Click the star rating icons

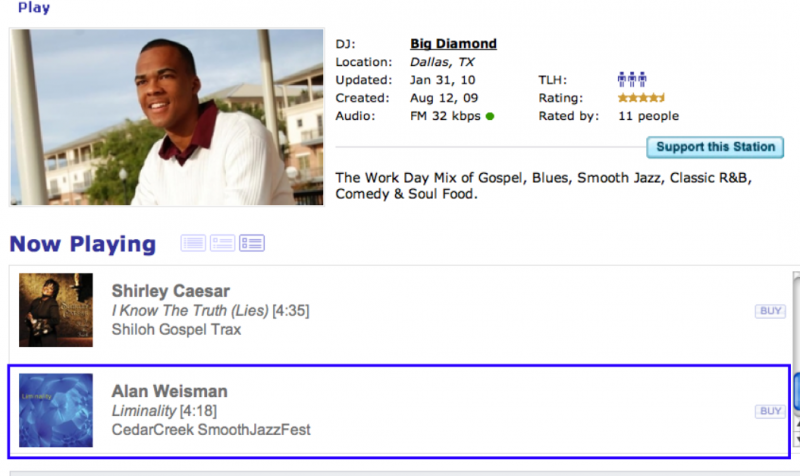point(641,98)
